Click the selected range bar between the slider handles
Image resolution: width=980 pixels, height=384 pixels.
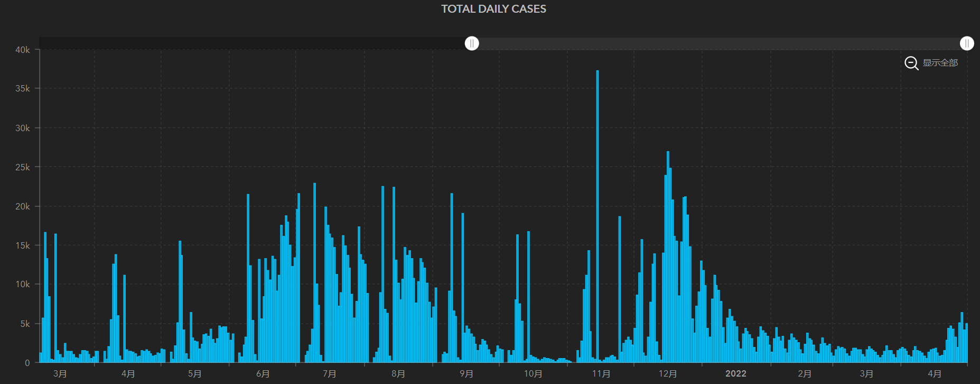coord(719,43)
